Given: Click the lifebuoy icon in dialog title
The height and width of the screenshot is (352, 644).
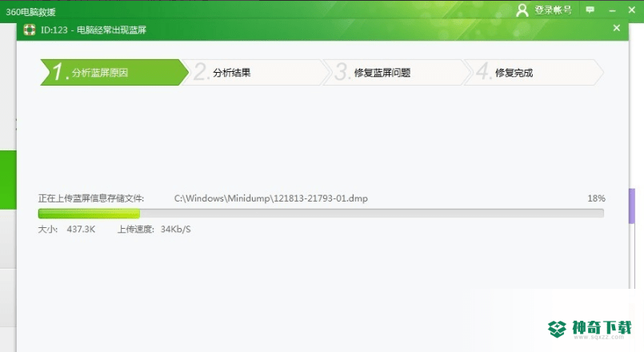Looking at the screenshot, I should tap(30, 30).
